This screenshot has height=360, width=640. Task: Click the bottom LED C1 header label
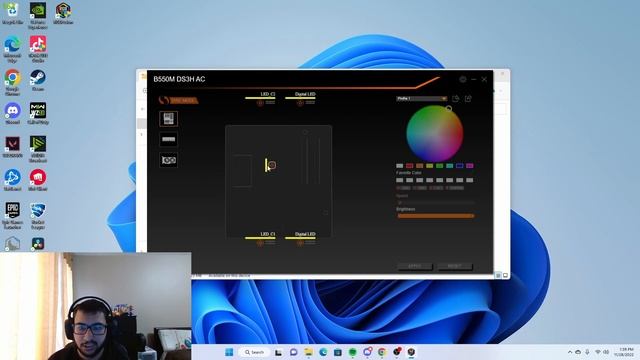click(x=268, y=234)
